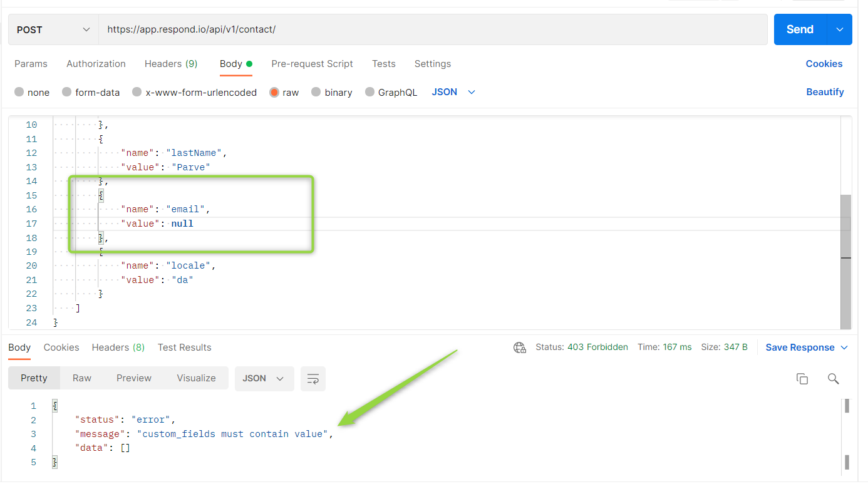Click the Size: 347 B label
This screenshot has width=868, height=484.
point(725,347)
